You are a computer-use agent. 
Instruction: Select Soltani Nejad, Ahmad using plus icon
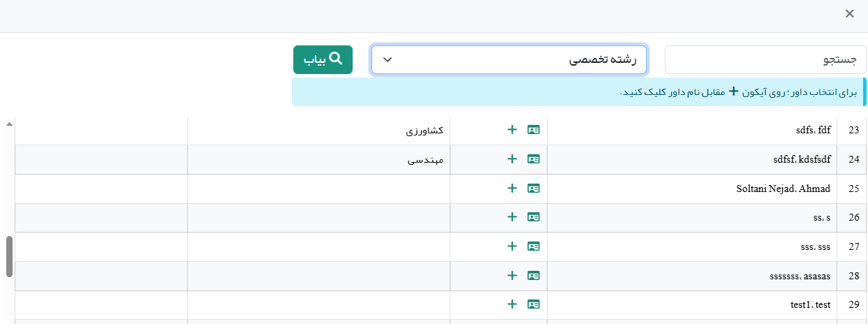[512, 189]
